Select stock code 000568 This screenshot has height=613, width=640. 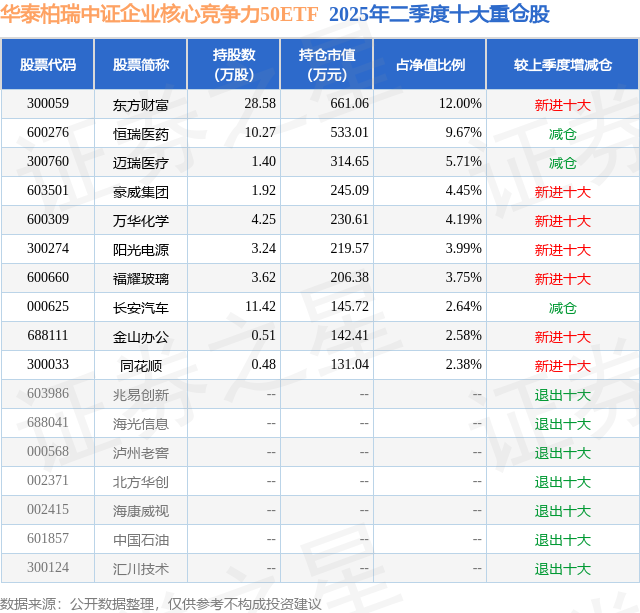[48, 451]
